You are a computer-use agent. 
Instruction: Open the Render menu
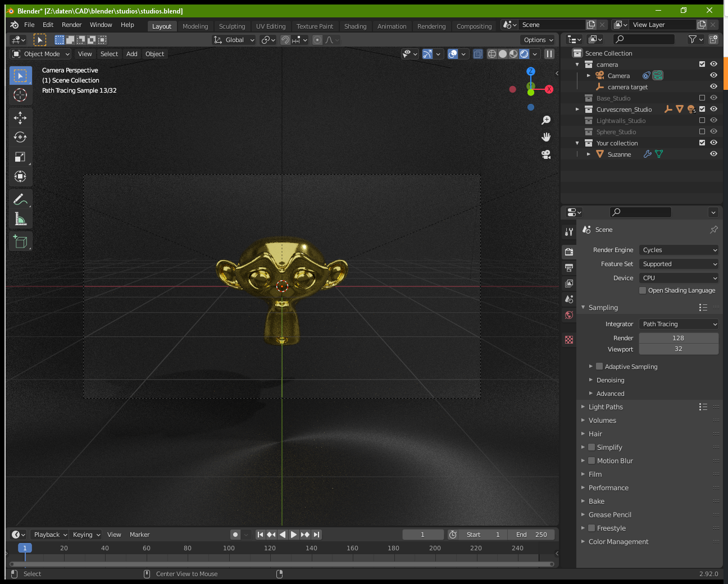point(71,24)
